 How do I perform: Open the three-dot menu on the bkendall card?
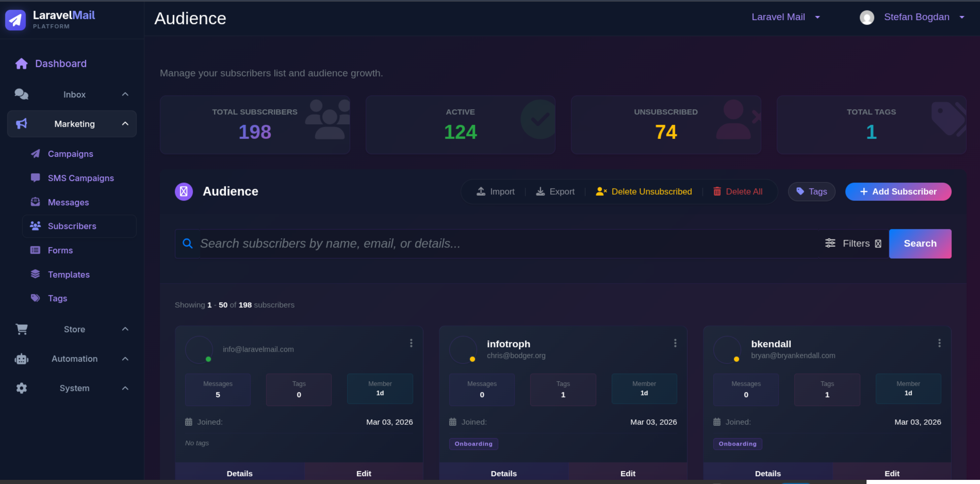[939, 343]
